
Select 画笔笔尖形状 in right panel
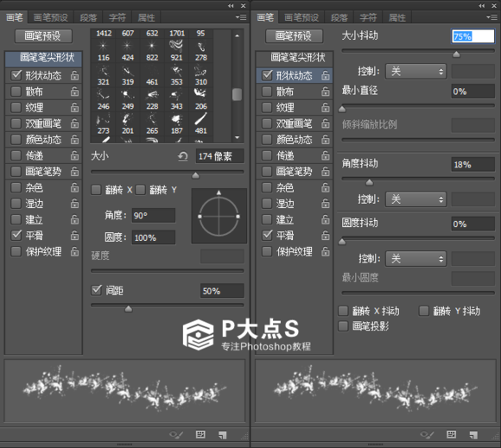tap(297, 58)
